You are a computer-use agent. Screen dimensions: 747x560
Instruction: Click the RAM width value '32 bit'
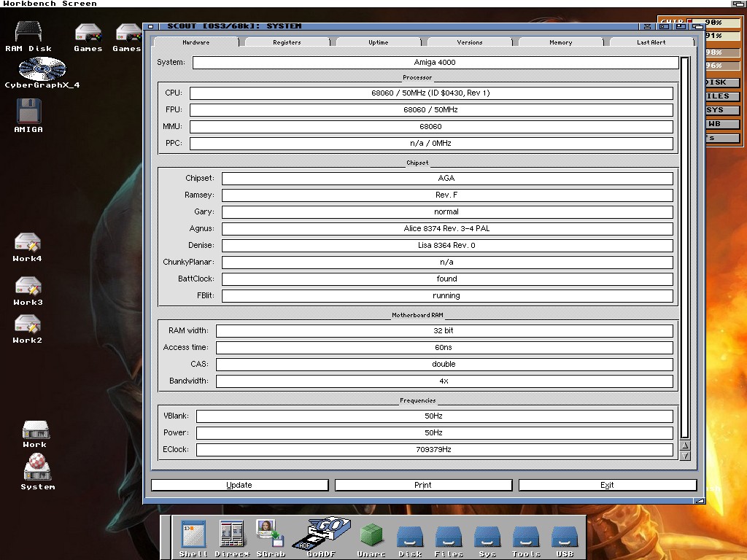(x=444, y=330)
